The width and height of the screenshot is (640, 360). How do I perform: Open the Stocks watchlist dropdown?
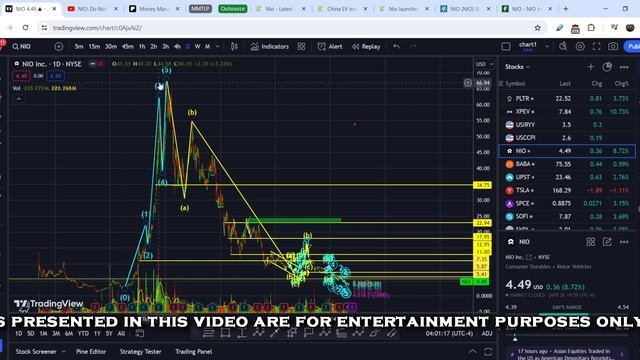[x=517, y=67]
